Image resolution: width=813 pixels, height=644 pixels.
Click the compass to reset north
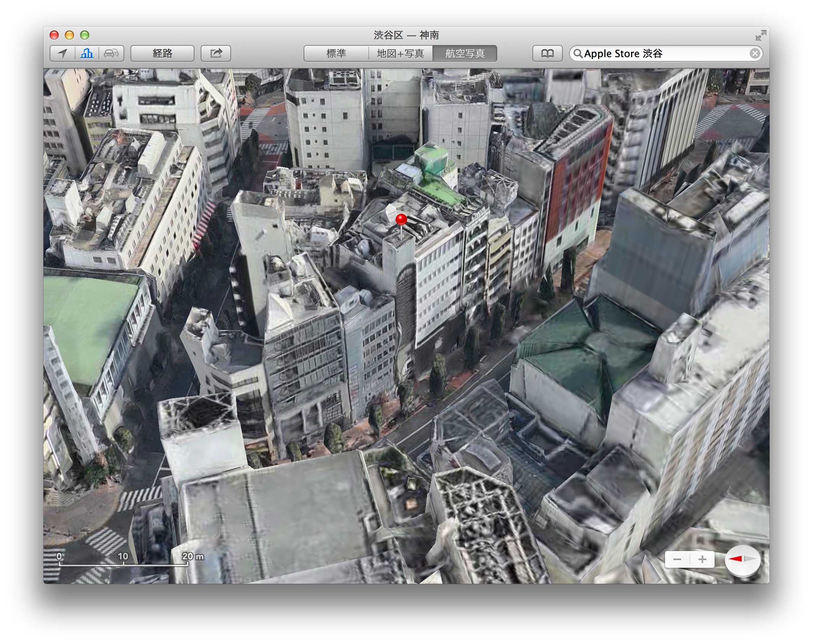pyautogui.click(x=742, y=559)
